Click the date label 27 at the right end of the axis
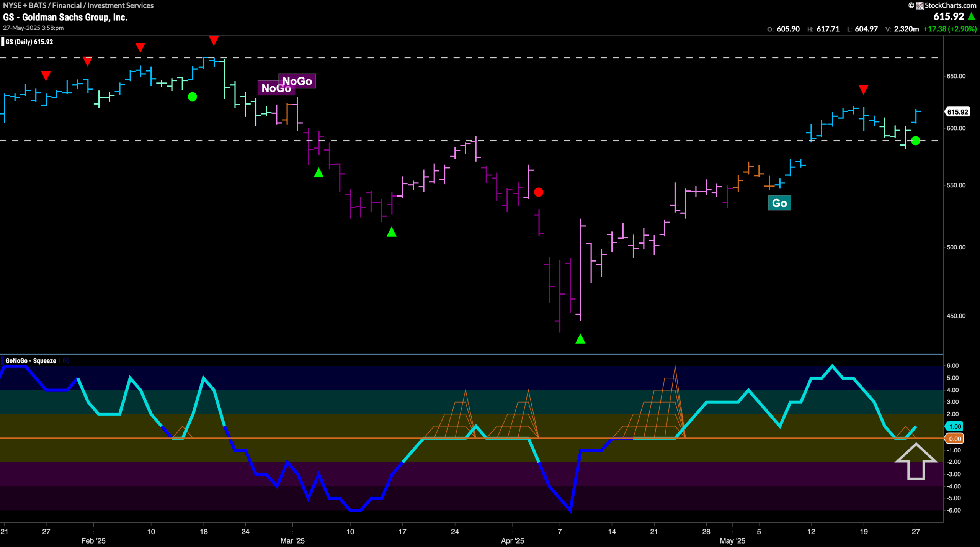 (915, 532)
